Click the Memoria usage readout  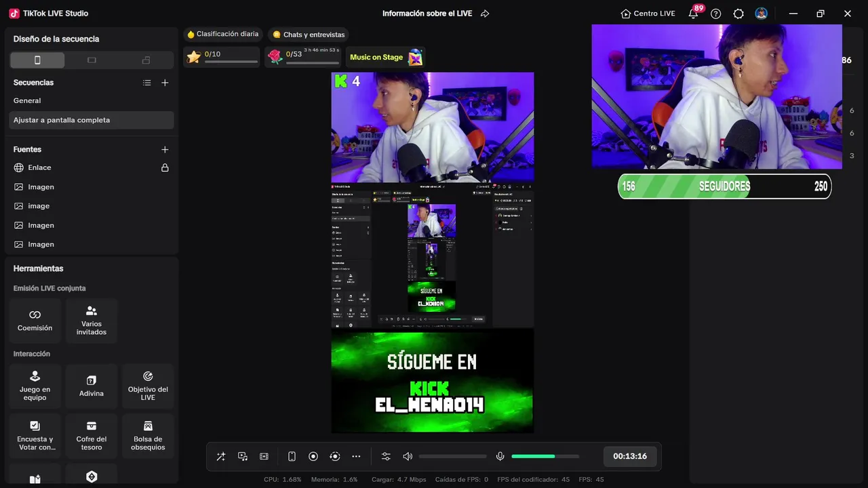[x=334, y=480]
